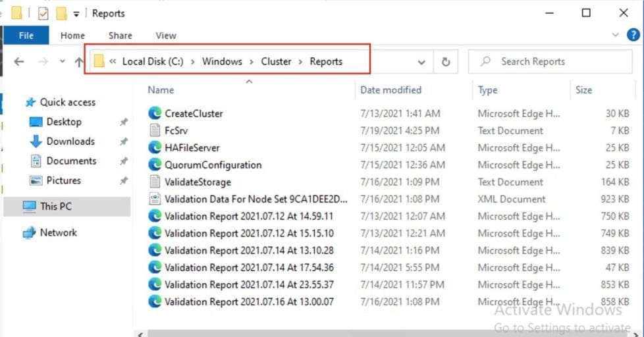The image size is (644, 337).
Task: Switch to the Share tab
Action: pos(120,36)
